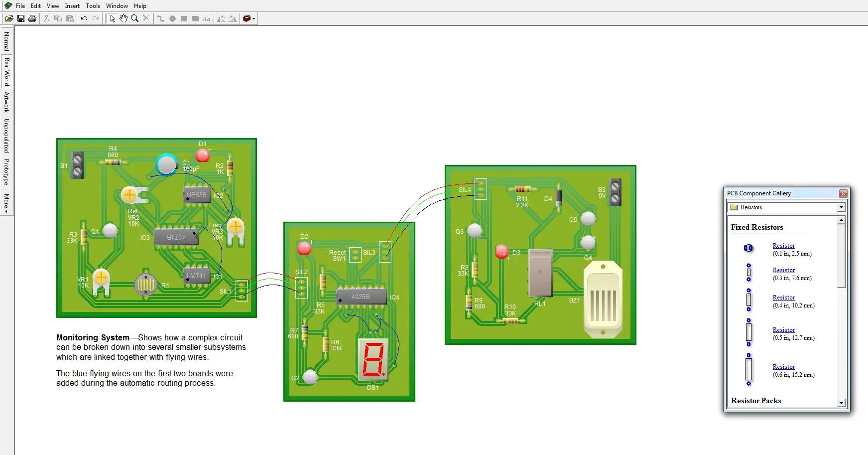This screenshot has height=455, width=868.
Task: Switch to the Real World view tab
Action: (6, 71)
